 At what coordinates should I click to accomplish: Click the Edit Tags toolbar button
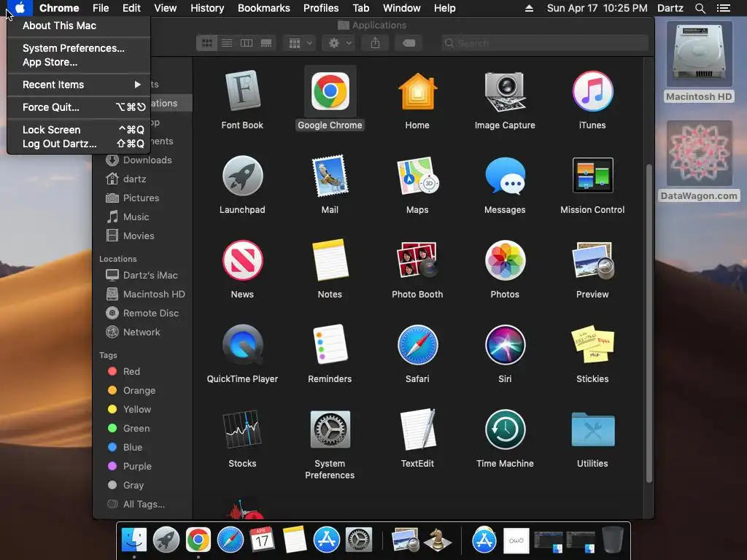point(409,43)
